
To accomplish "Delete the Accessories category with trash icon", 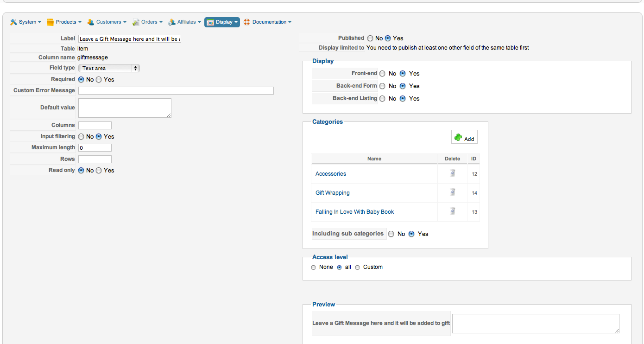I will point(453,173).
